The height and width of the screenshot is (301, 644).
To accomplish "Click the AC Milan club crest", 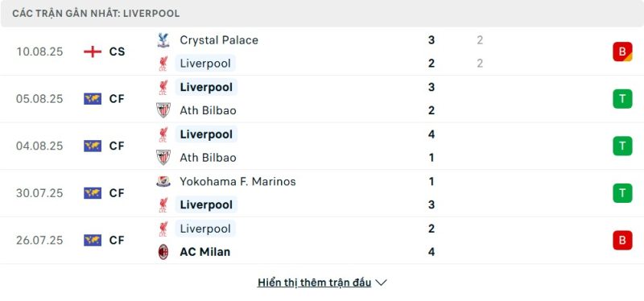I will [x=163, y=252].
